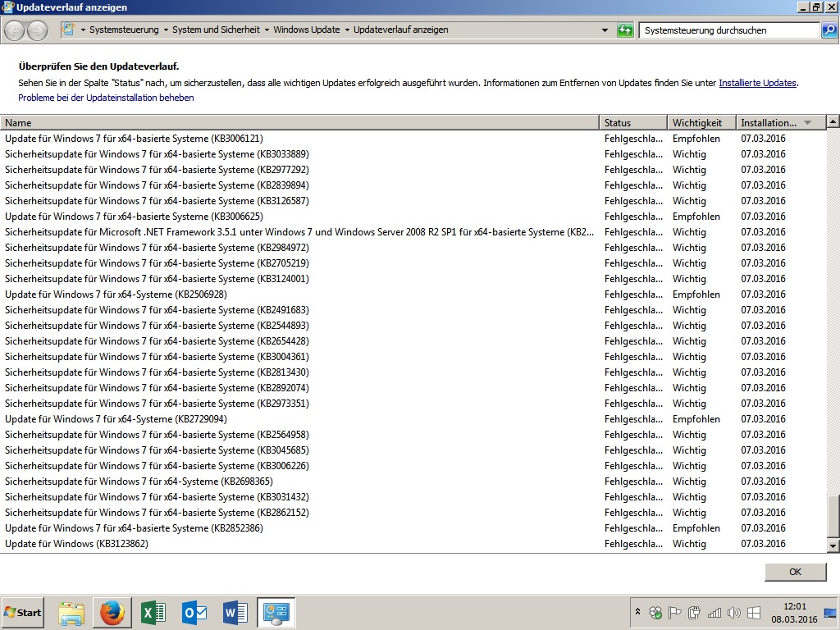The image size is (840, 630).
Task: Sort by Status column header
Action: coord(633,123)
